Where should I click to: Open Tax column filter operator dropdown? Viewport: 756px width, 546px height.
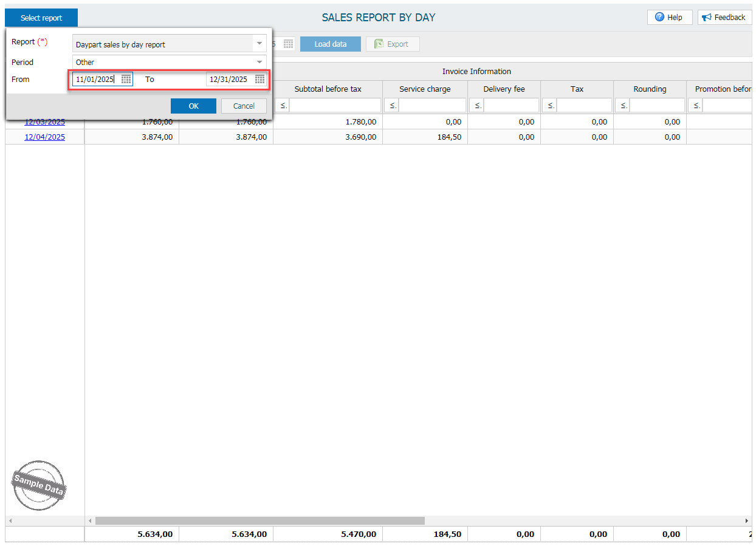point(549,106)
